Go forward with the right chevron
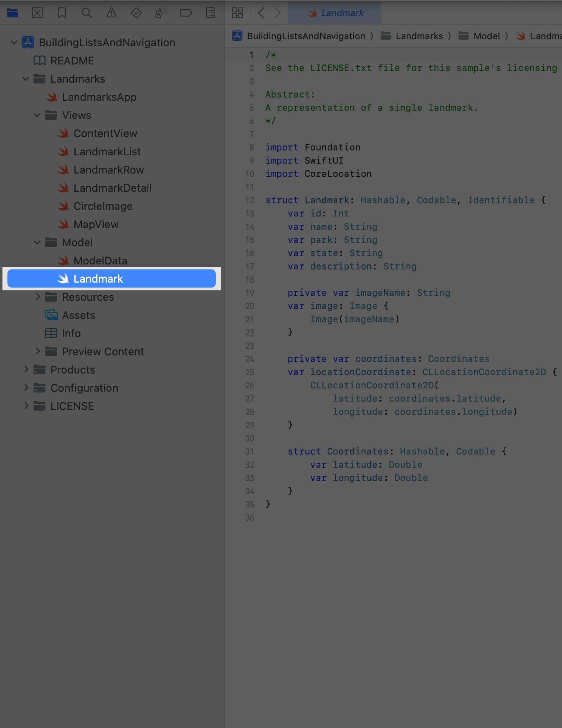The image size is (562, 728). 278,13
